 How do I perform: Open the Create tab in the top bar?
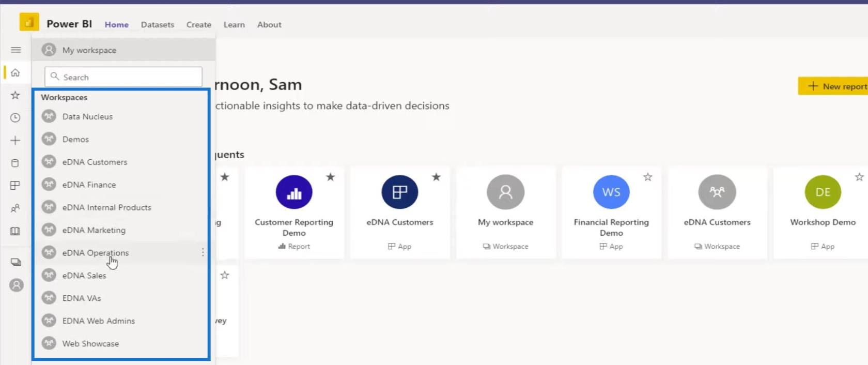[199, 24]
